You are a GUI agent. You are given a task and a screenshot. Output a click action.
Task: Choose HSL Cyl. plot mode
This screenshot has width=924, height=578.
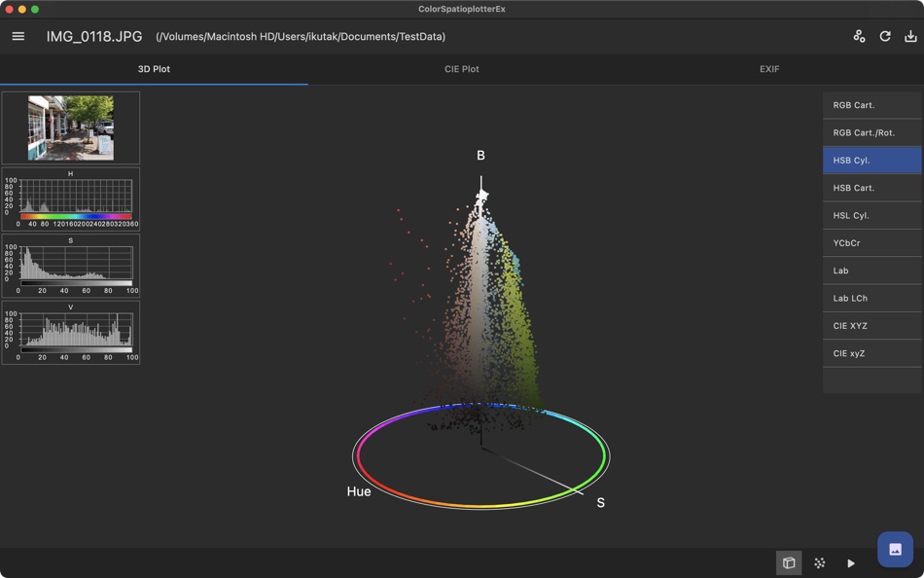click(871, 215)
